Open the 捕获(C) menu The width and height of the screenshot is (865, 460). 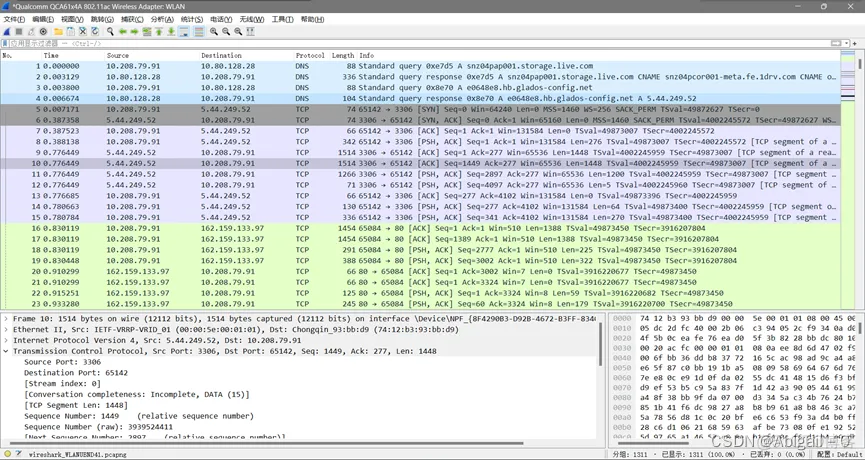pyautogui.click(x=132, y=19)
